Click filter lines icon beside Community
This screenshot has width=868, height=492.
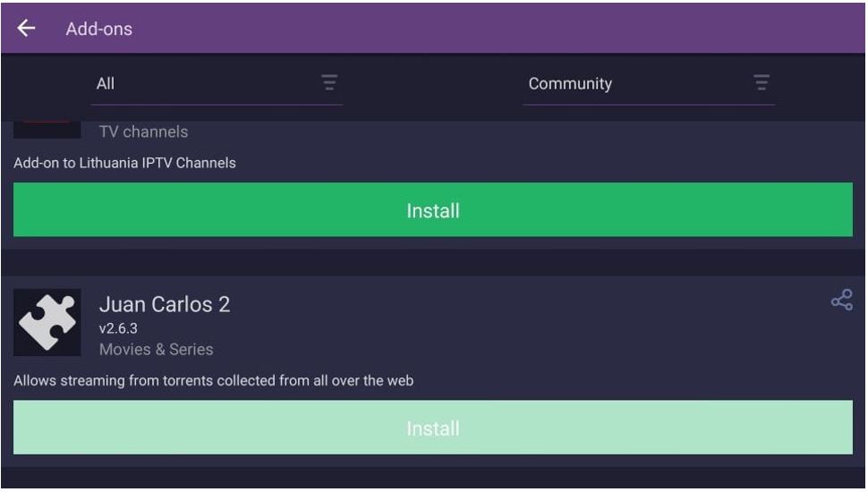pos(762,83)
